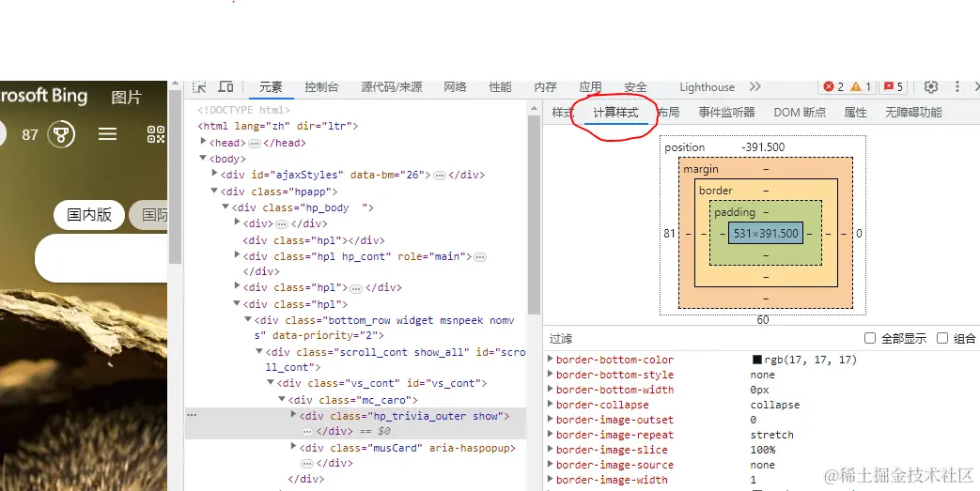Expand the hp_trivia_outer show div
Viewport: 980px width, 491px height.
click(x=294, y=414)
